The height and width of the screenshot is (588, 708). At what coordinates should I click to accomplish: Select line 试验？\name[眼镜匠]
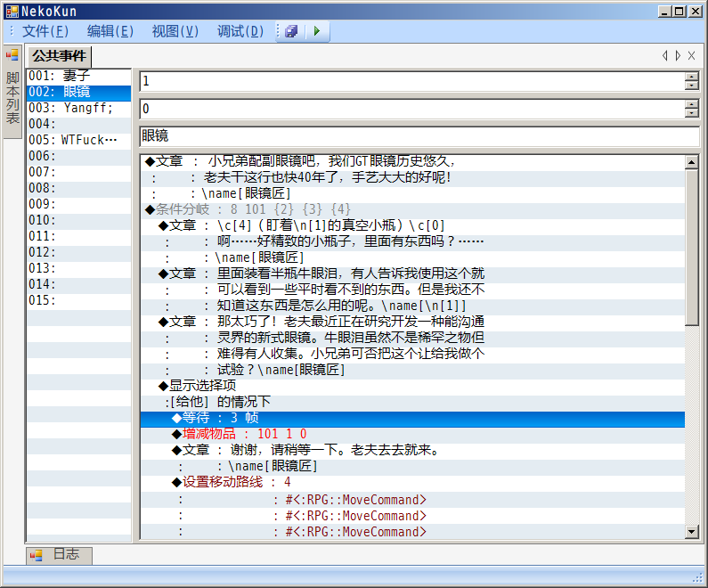[x=412, y=370]
